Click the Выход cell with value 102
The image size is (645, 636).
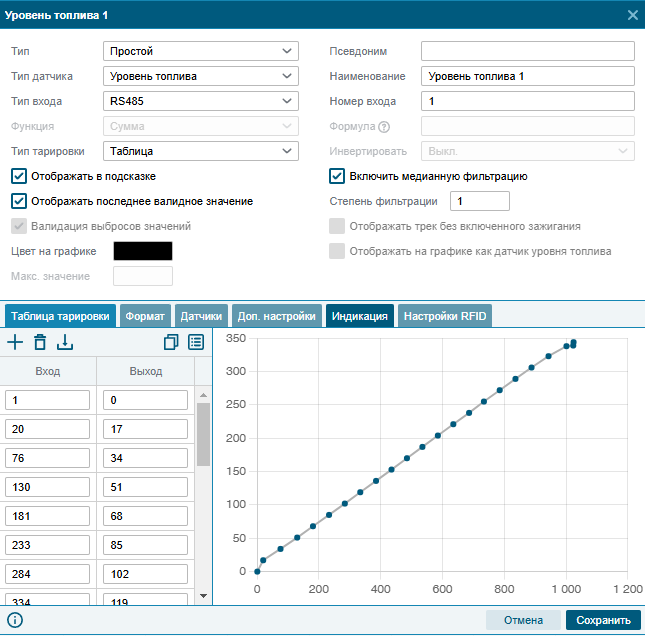[145, 574]
